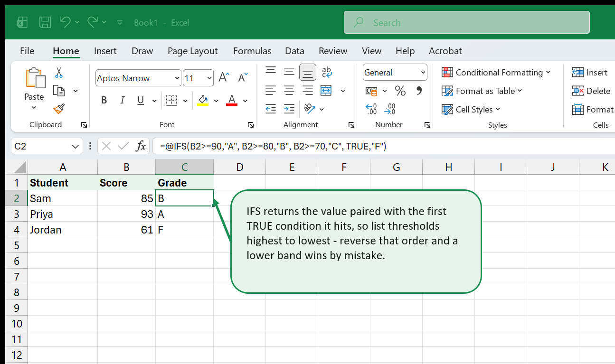This screenshot has width=615, height=364.
Task: Switch to the Formulas tab
Action: coord(252,51)
